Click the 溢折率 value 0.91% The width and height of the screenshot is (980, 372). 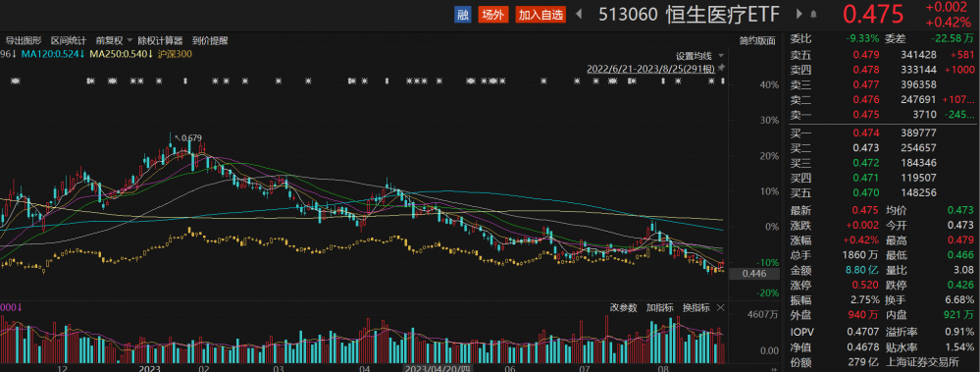pos(959,332)
